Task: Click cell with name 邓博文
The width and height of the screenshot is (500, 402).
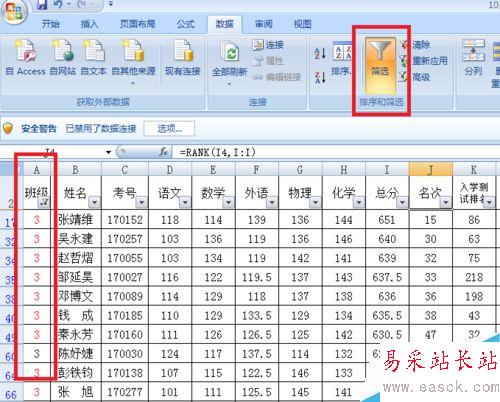Action: [x=76, y=296]
